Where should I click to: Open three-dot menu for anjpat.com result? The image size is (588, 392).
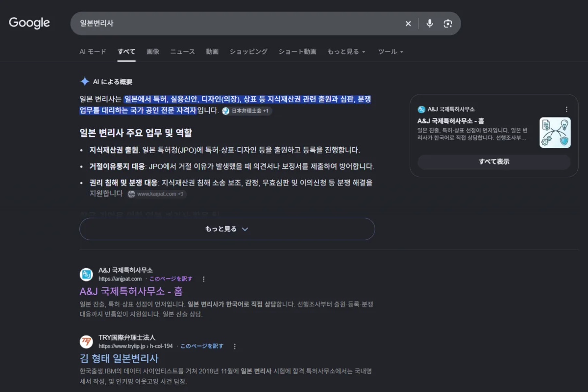click(204, 279)
